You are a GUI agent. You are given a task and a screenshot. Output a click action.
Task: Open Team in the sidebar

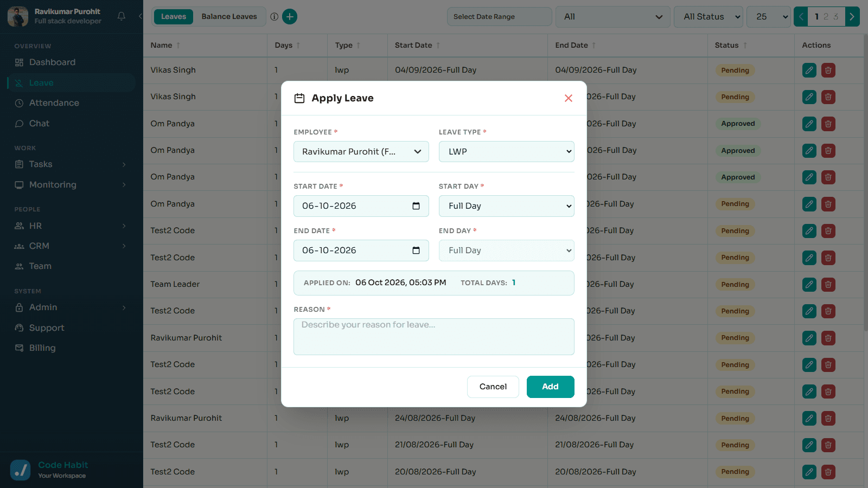click(71, 266)
